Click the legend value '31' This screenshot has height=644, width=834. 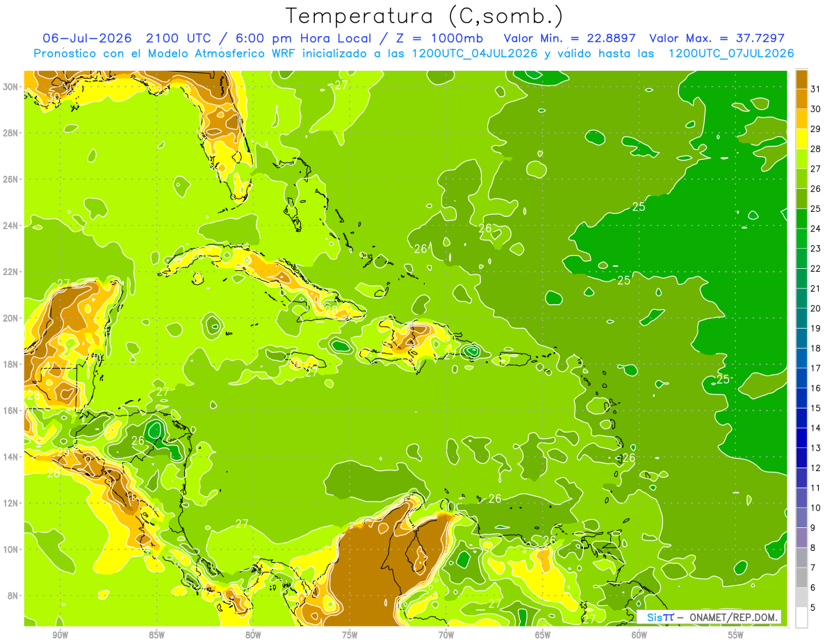pyautogui.click(x=816, y=88)
